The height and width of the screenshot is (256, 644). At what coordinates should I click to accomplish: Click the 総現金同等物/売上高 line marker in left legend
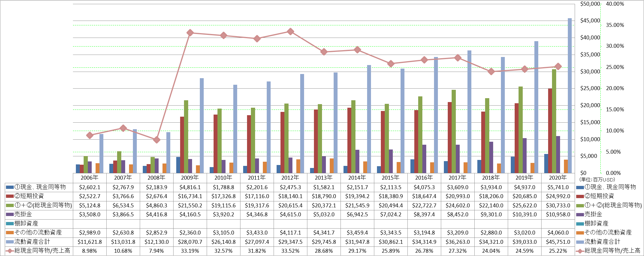click(10, 251)
